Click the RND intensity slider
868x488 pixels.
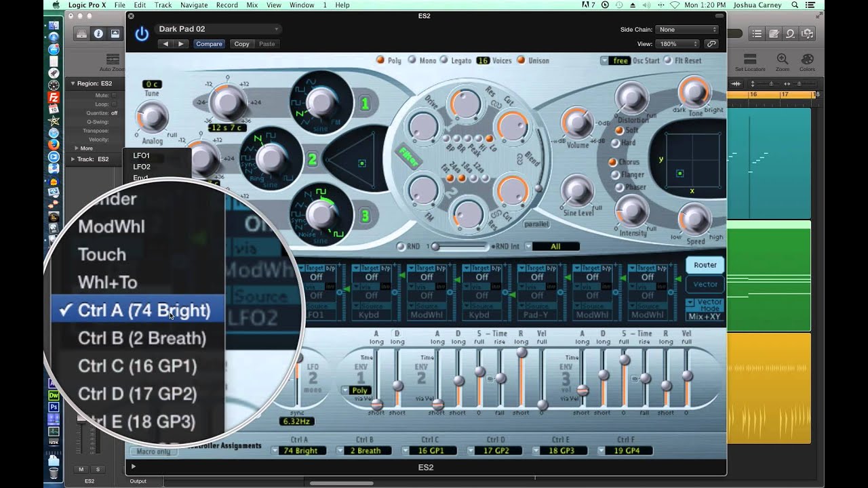point(460,247)
